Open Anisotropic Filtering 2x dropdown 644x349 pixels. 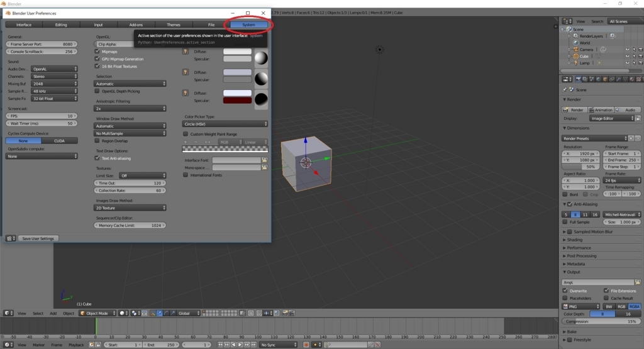click(x=130, y=108)
